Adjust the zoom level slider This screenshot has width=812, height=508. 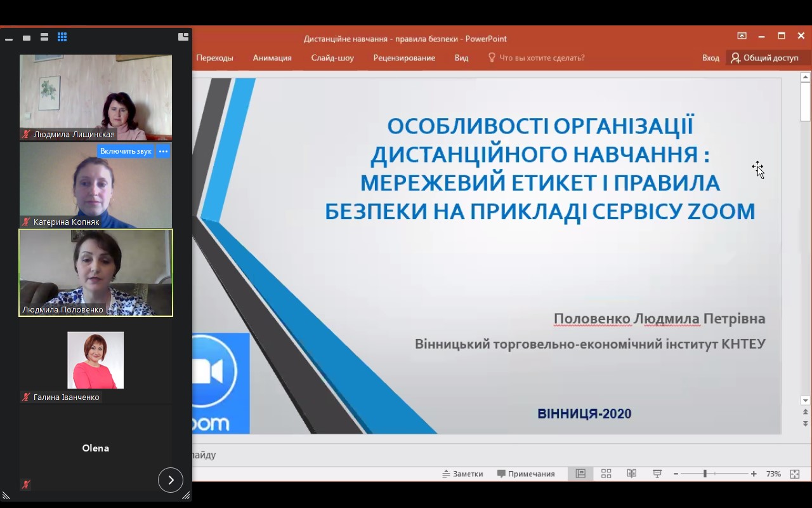pos(705,474)
